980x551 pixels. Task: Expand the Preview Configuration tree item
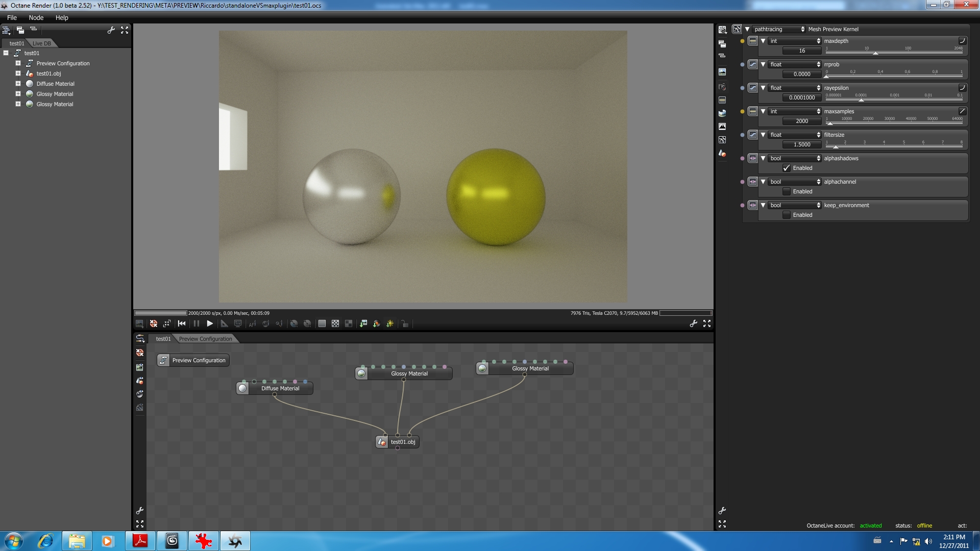click(18, 63)
